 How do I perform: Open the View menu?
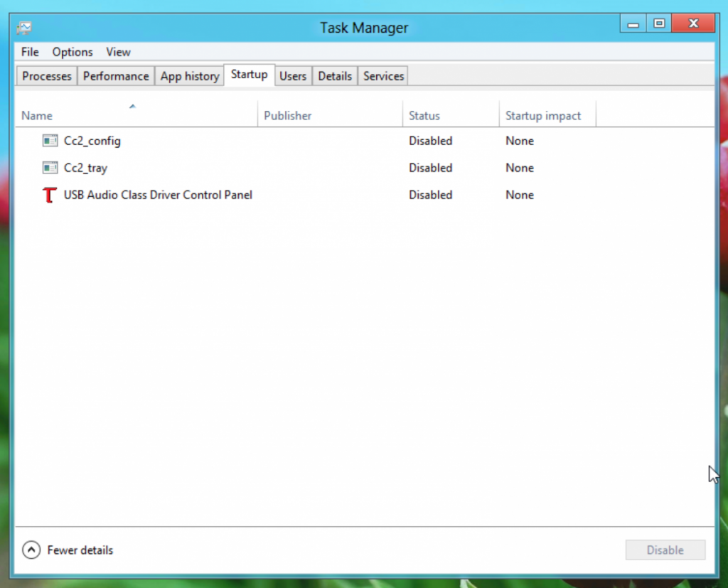coord(119,52)
